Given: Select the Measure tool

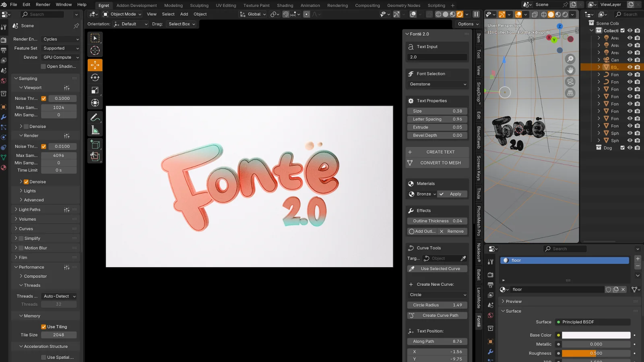Looking at the screenshot, I should (x=95, y=129).
